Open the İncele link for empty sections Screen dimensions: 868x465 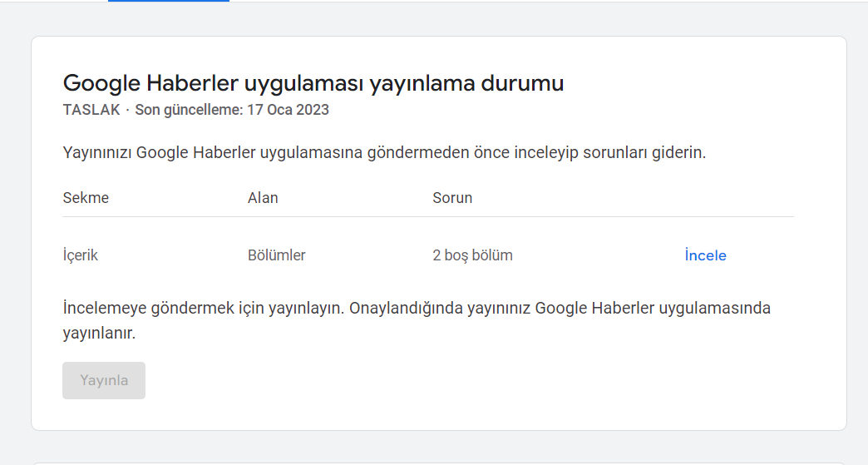pos(705,255)
